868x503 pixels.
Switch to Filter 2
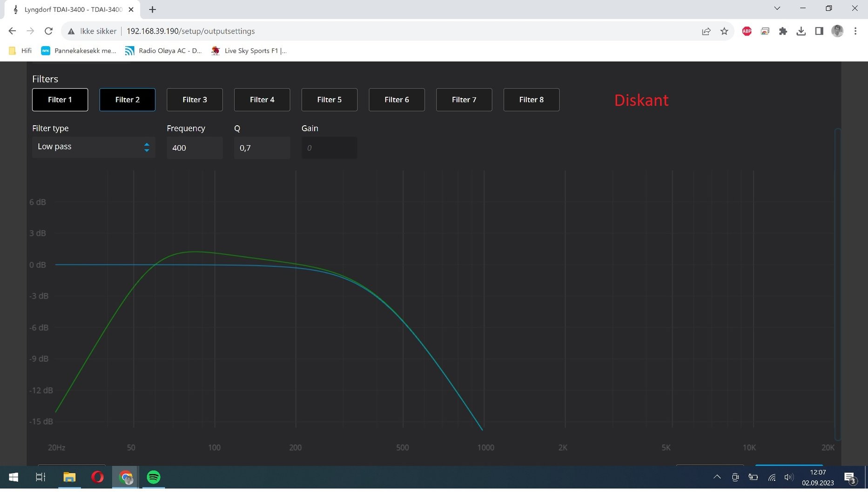coord(128,100)
